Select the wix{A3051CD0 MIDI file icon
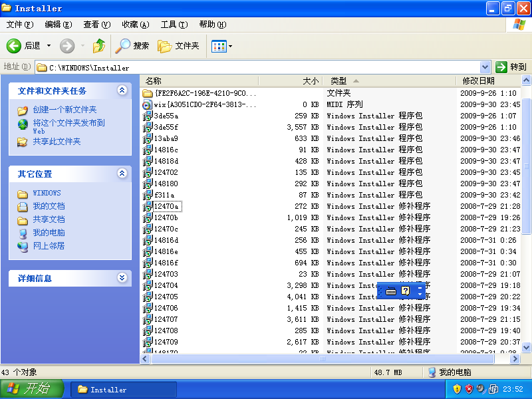Screen dimensions: 532x399 tap(147, 104)
